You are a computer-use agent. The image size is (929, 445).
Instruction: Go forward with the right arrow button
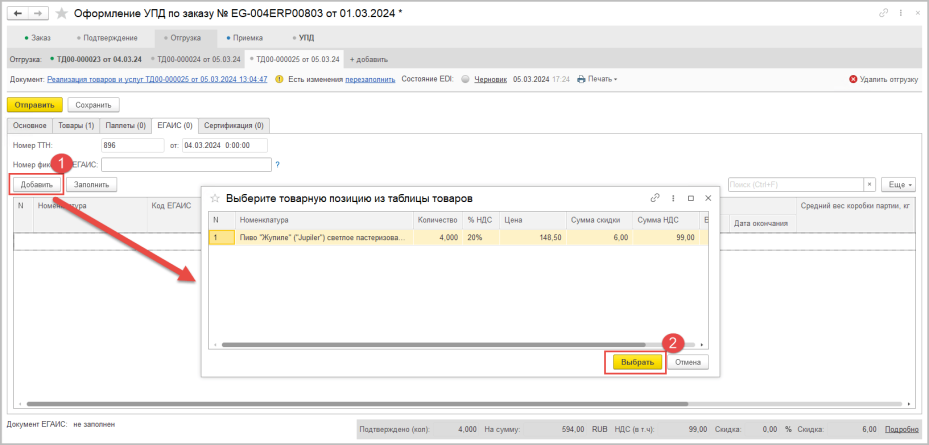(37, 13)
